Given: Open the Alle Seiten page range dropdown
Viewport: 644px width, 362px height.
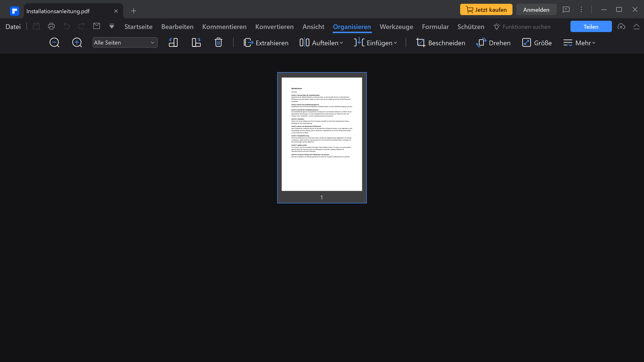Looking at the screenshot, I should [x=125, y=43].
